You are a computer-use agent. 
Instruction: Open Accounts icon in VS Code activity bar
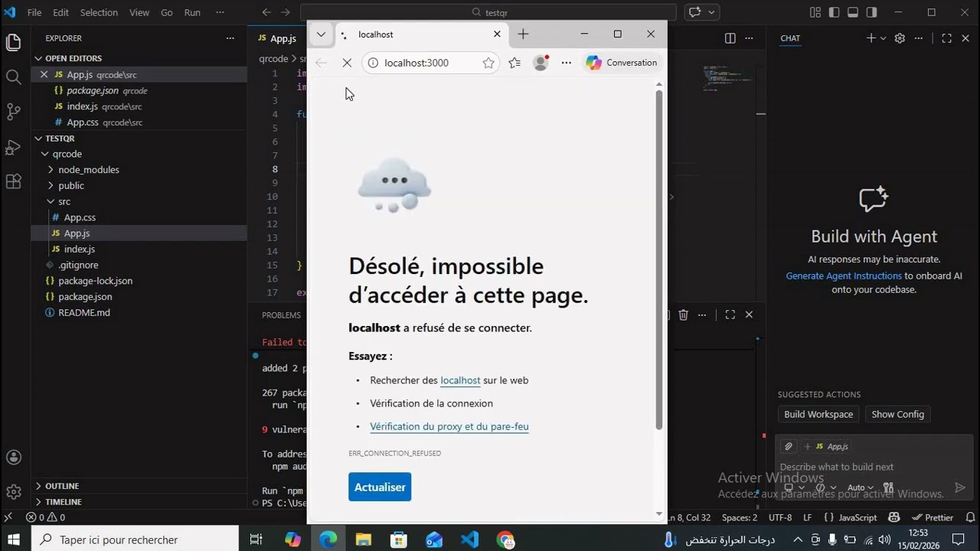pos(13,458)
